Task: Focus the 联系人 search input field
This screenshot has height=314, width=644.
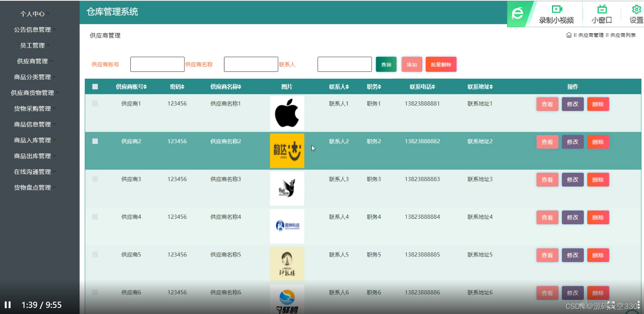Action: pyautogui.click(x=344, y=64)
